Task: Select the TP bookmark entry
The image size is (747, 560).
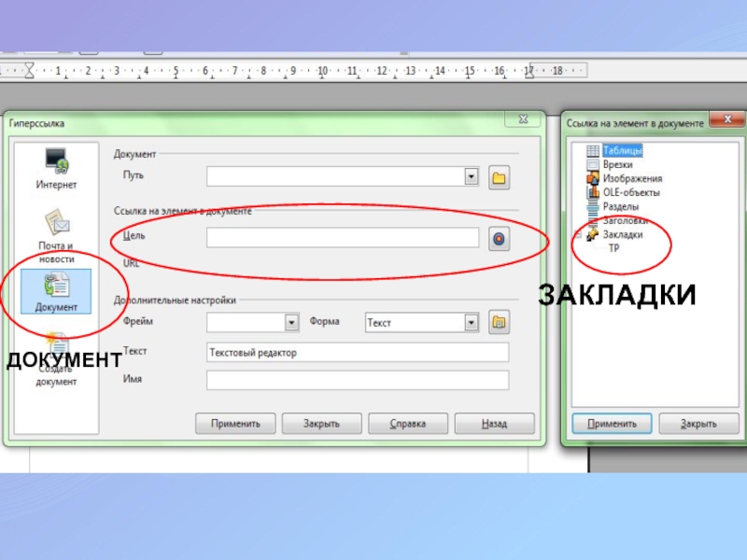Action: (x=613, y=248)
